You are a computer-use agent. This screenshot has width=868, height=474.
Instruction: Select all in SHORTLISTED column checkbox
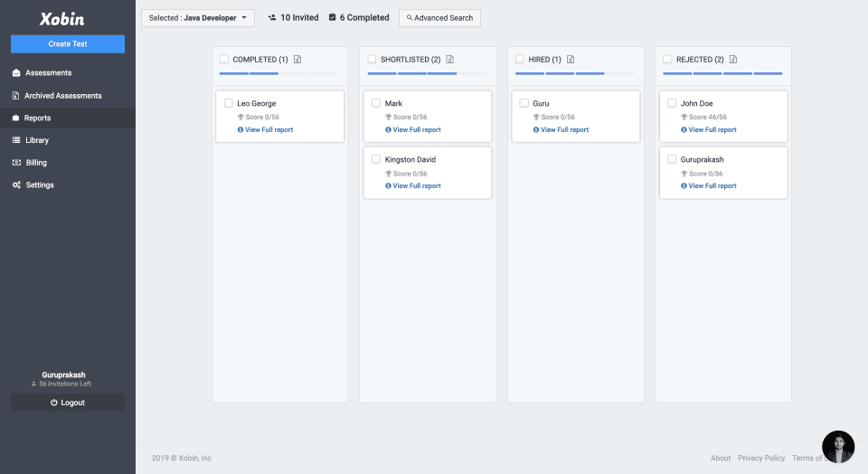[x=372, y=60]
